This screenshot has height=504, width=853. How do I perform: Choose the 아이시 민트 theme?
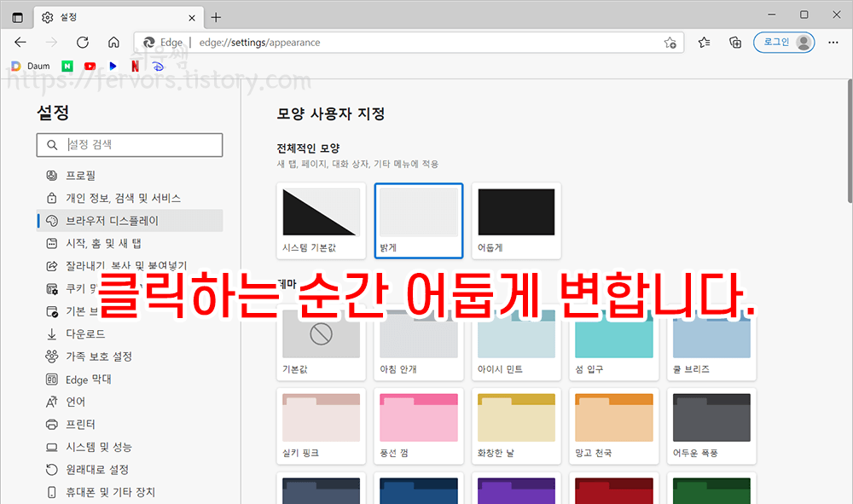pyautogui.click(x=516, y=343)
